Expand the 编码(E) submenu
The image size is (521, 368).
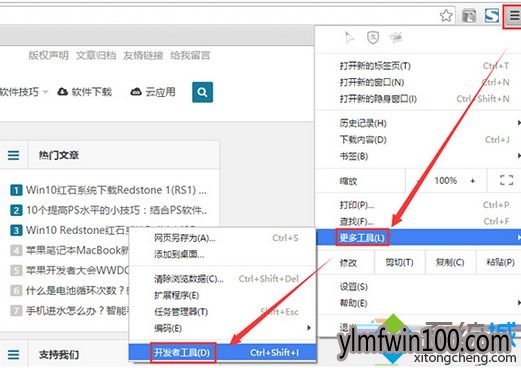tap(222, 328)
